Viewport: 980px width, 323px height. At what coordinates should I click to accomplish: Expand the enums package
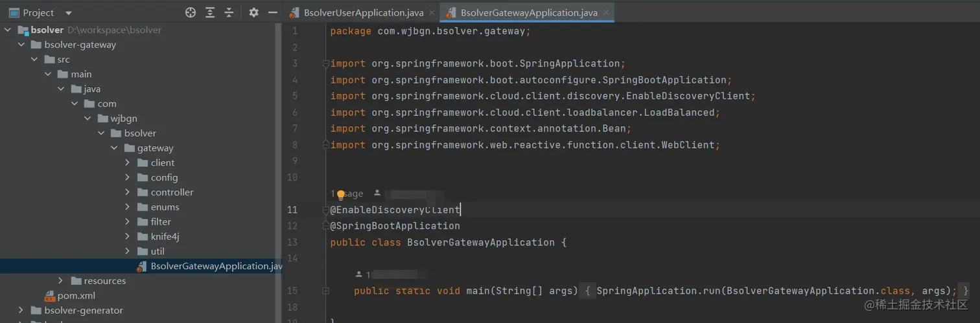click(x=128, y=207)
